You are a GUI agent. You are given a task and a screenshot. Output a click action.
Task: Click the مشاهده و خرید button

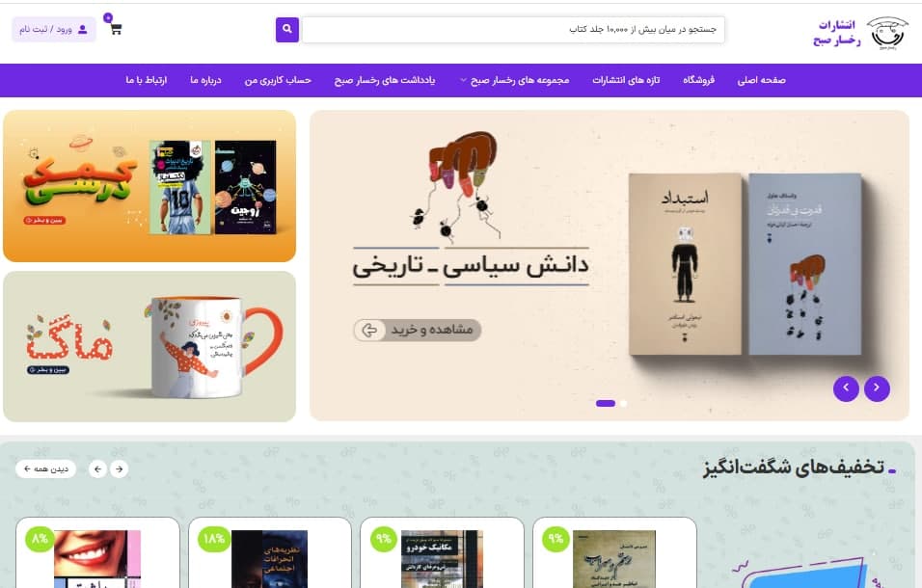[x=417, y=330]
